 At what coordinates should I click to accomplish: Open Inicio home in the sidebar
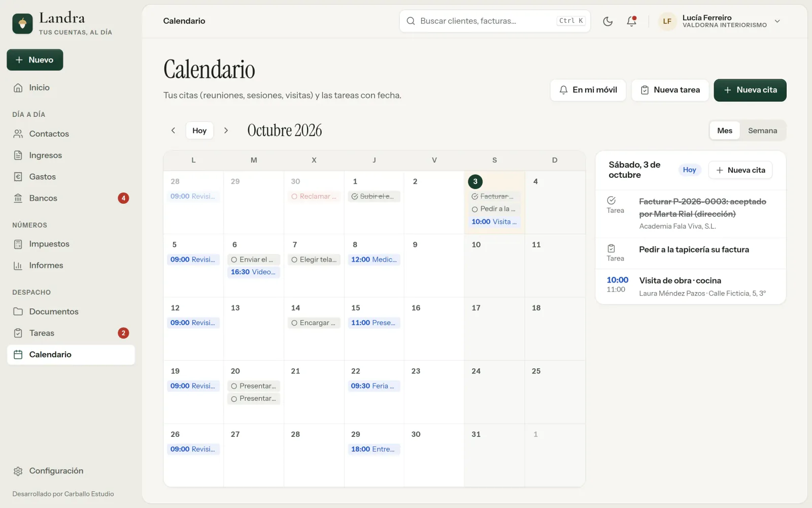[x=71, y=87]
